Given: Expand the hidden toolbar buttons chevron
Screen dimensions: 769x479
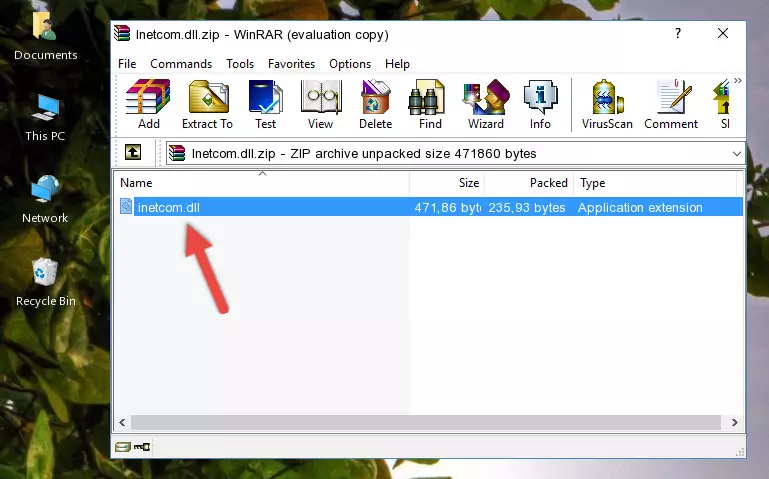Looking at the screenshot, I should pos(738,80).
